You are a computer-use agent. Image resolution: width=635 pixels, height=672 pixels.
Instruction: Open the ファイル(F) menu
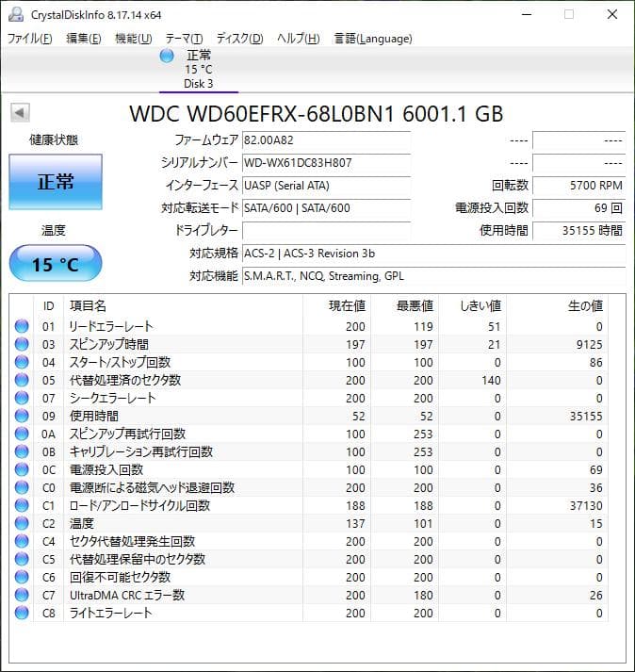[29, 39]
